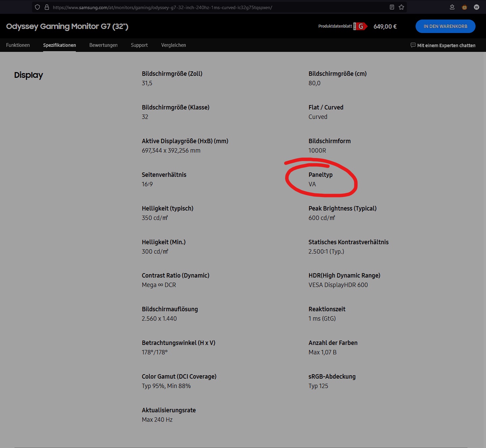The width and height of the screenshot is (486, 448).
Task: Switch to the Funktionen tab
Action: point(18,45)
